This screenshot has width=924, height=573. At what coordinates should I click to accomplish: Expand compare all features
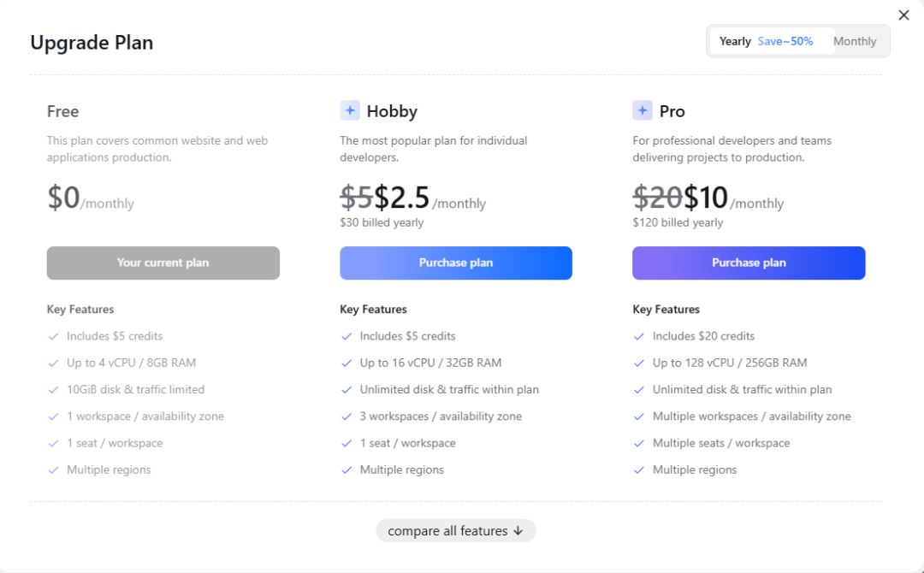(x=447, y=531)
